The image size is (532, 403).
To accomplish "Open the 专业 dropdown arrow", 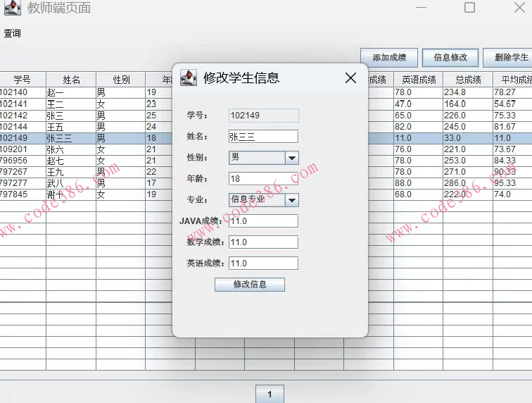I will pos(292,200).
